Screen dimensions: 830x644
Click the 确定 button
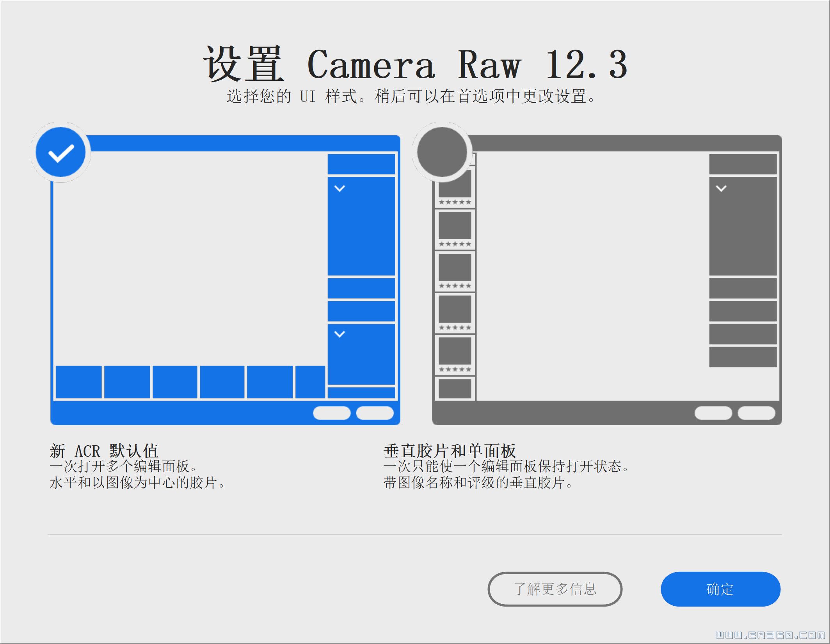pos(720,589)
